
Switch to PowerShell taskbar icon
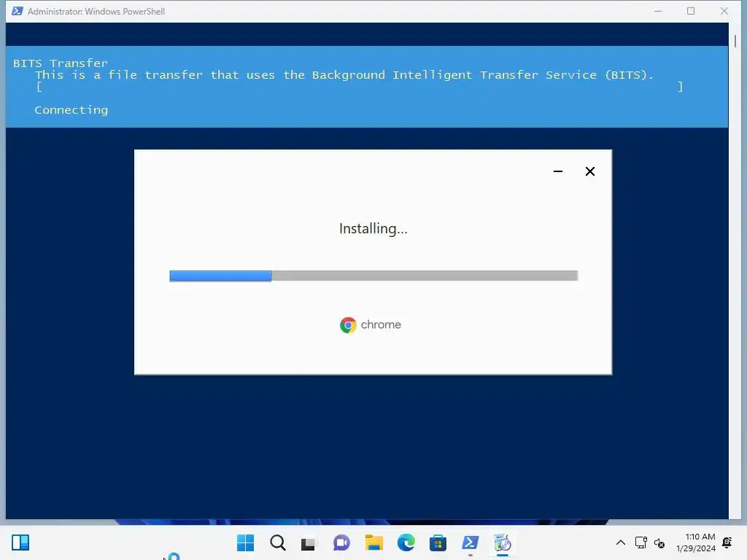click(471, 542)
